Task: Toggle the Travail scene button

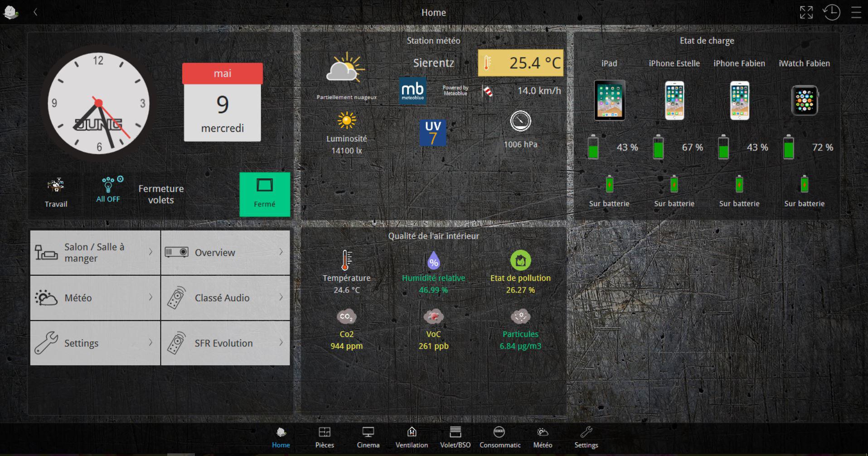Action: [56, 192]
